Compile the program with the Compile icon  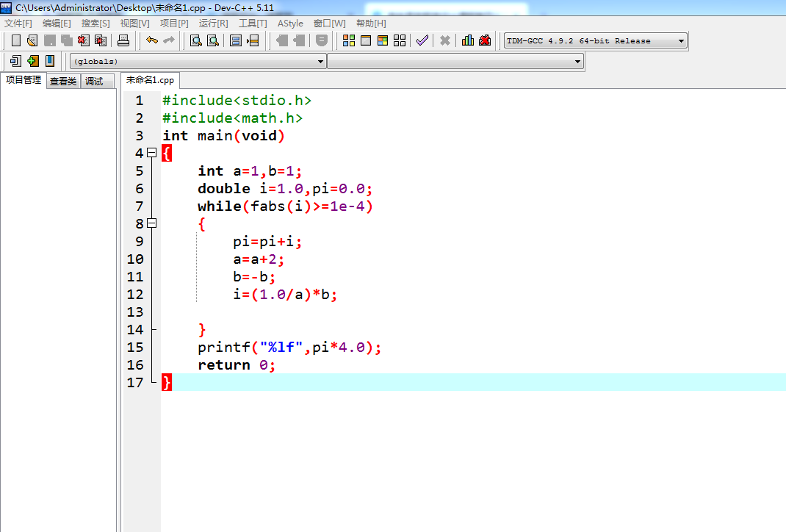(349, 40)
